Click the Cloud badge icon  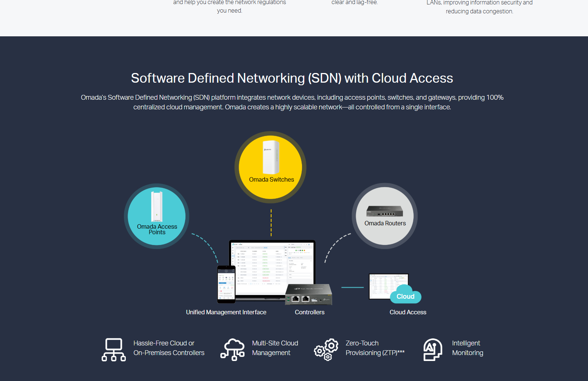pyautogui.click(x=405, y=295)
